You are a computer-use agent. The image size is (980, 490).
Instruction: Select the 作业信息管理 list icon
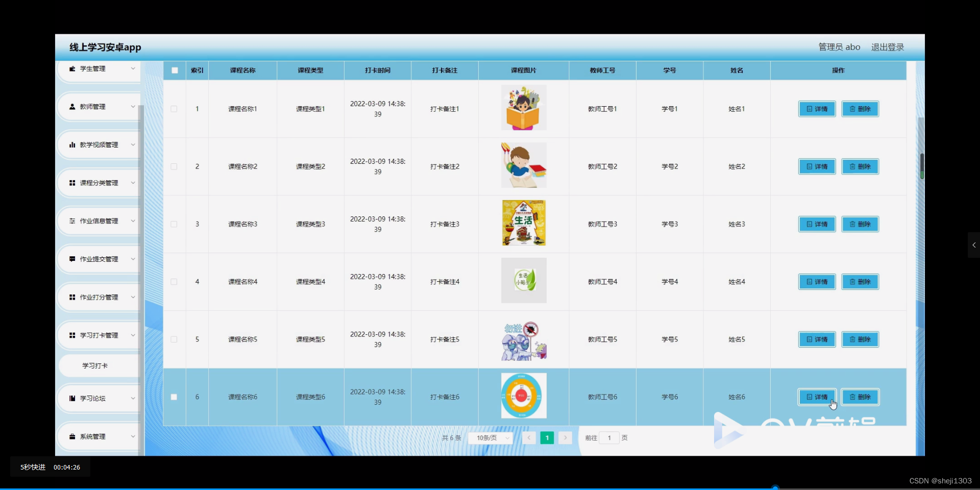[71, 220]
